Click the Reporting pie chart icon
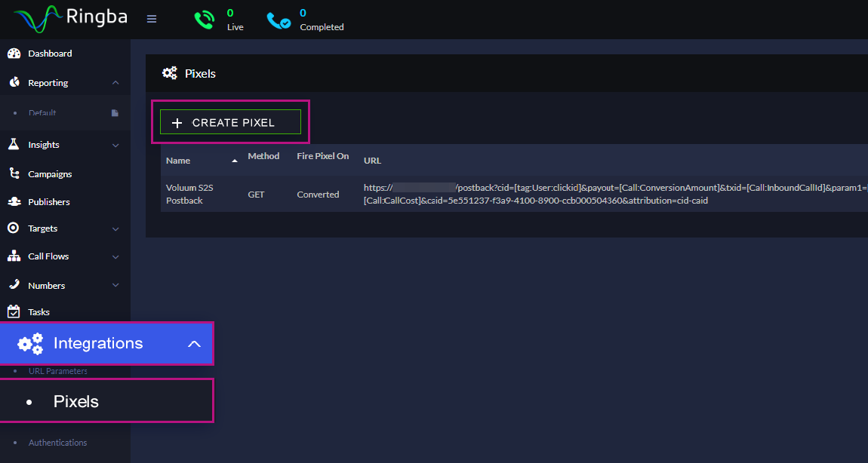Viewport: 868px width, 463px height. pos(14,82)
